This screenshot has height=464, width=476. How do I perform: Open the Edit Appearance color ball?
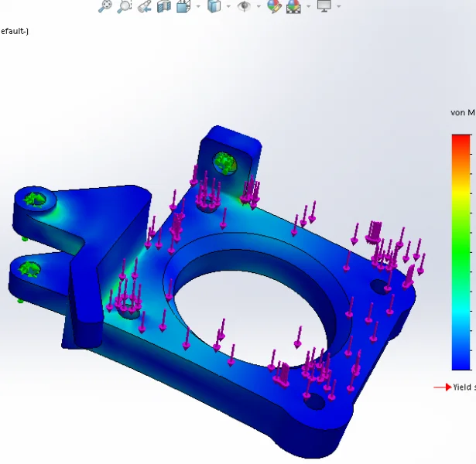point(274,6)
